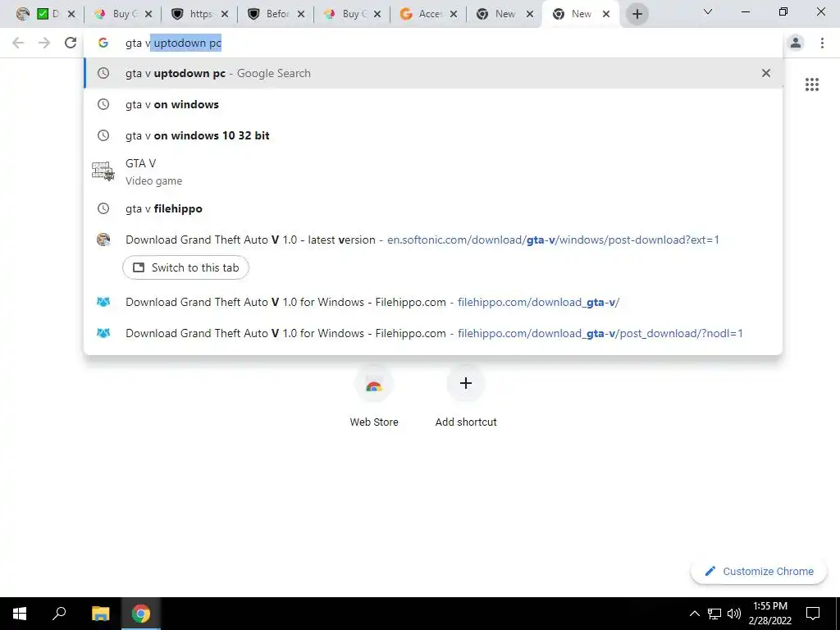Image resolution: width=840 pixels, height=630 pixels.
Task: Click the Google G icon in address bar
Action: (x=103, y=43)
